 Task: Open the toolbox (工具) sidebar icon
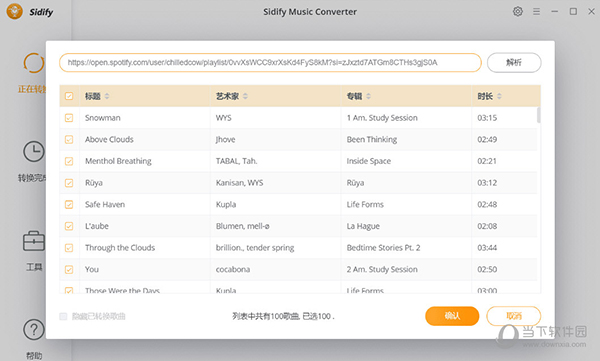34,241
